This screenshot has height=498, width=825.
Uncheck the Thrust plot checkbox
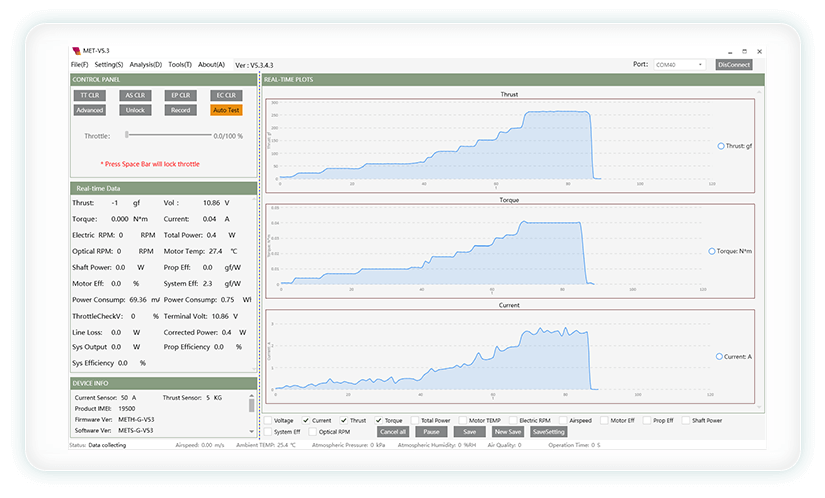(x=344, y=420)
